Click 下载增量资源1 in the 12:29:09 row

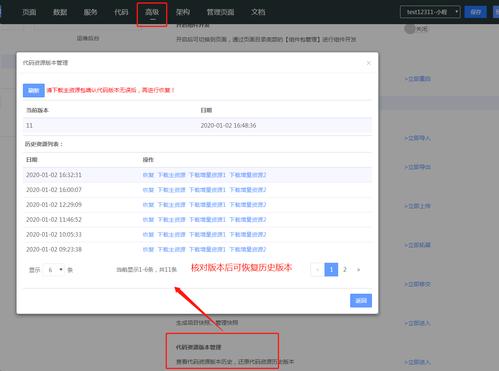(207, 205)
